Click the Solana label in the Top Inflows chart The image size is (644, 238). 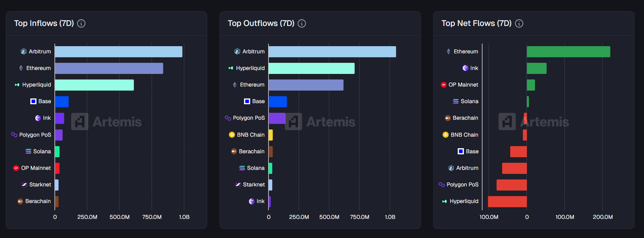[x=42, y=151]
